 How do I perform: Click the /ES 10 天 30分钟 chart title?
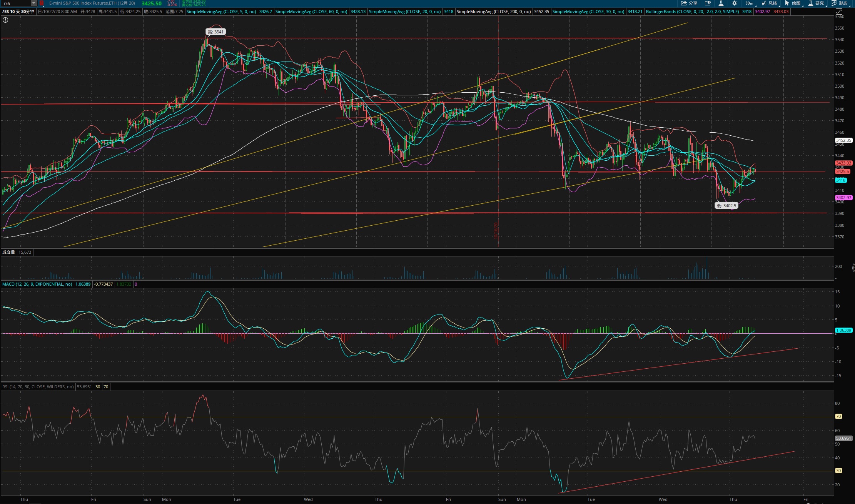coord(18,12)
